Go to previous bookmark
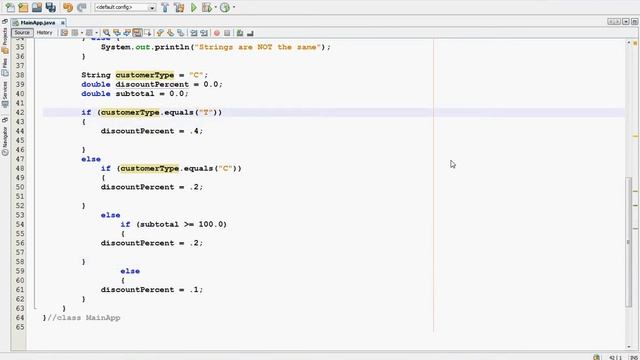640x360 pixels. point(160,33)
